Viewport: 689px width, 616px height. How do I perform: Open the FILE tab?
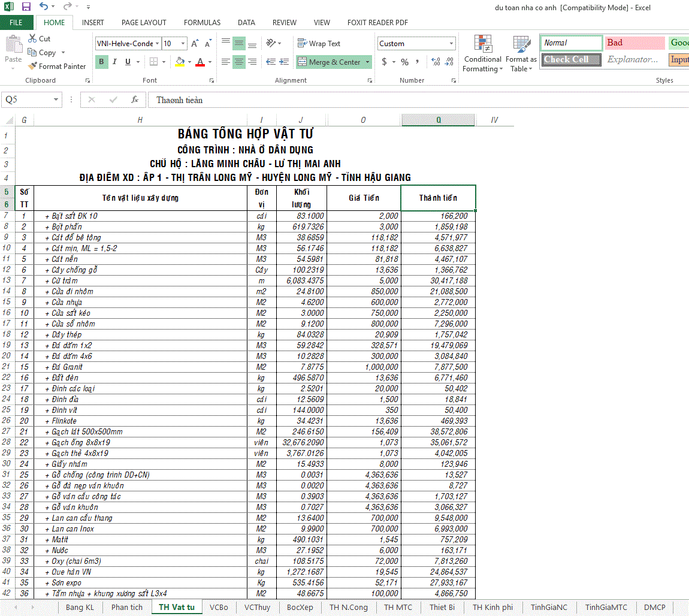pyautogui.click(x=16, y=22)
